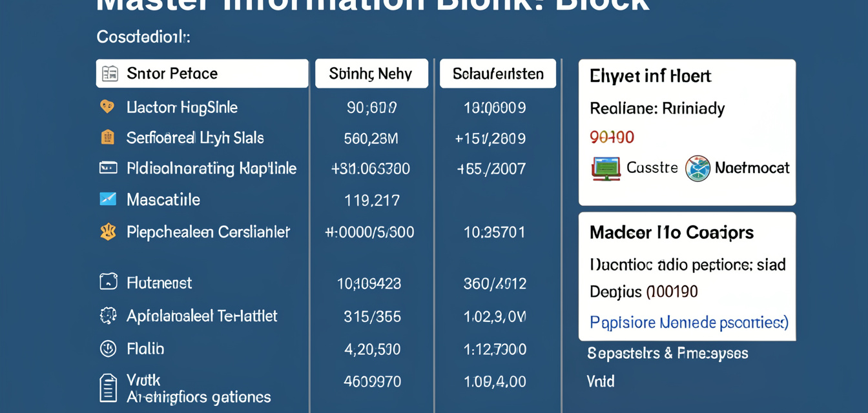Image resolution: width=868 pixels, height=413 pixels.
Task: Click the Mascatiıle row label
Action: 163,200
